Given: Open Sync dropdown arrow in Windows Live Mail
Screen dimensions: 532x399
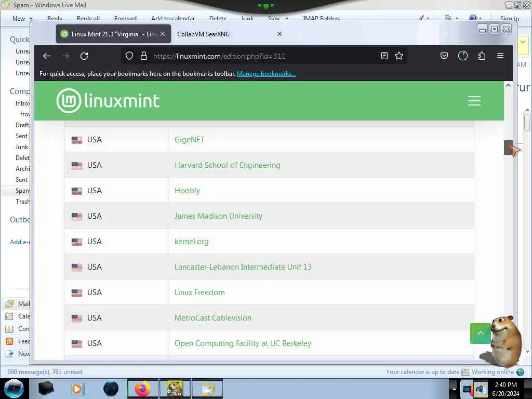Looking at the screenshot, I should tap(287, 18).
